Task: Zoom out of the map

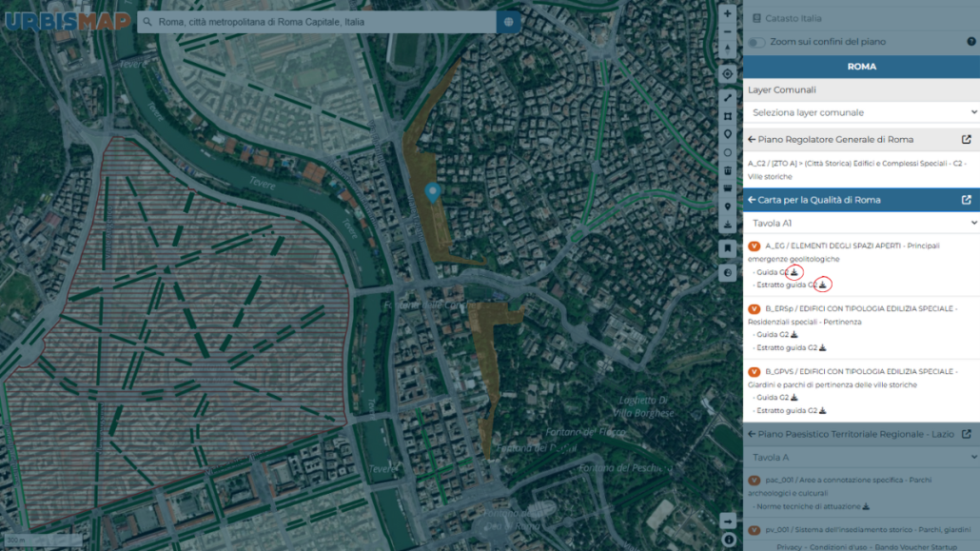Action: (x=728, y=32)
